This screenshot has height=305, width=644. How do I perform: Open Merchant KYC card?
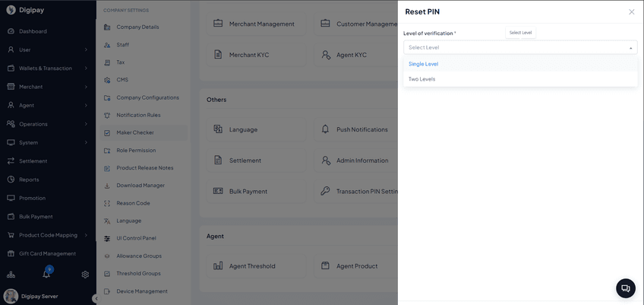coord(256,55)
